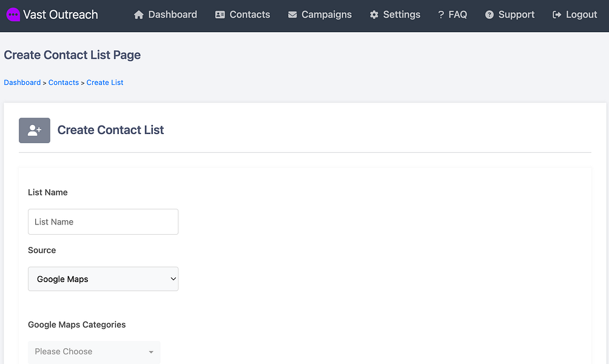The width and height of the screenshot is (609, 364).
Task: Go to the Campaigns navigation item
Action: pyautogui.click(x=326, y=15)
